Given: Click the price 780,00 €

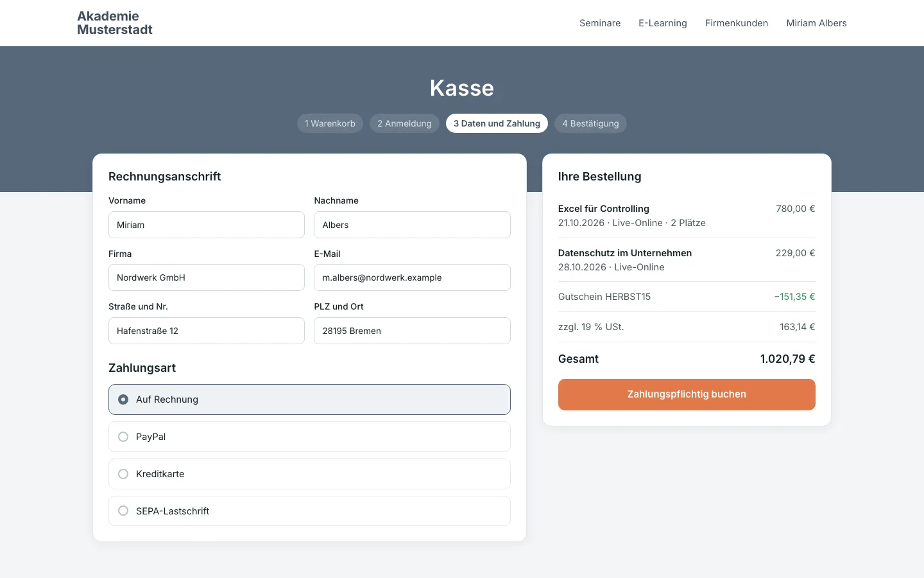Looking at the screenshot, I should tap(796, 209).
